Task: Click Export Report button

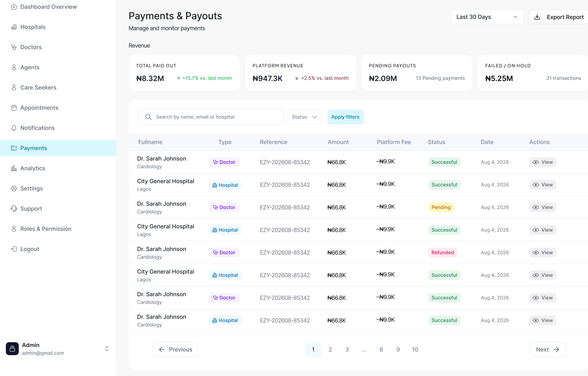Action: [558, 17]
